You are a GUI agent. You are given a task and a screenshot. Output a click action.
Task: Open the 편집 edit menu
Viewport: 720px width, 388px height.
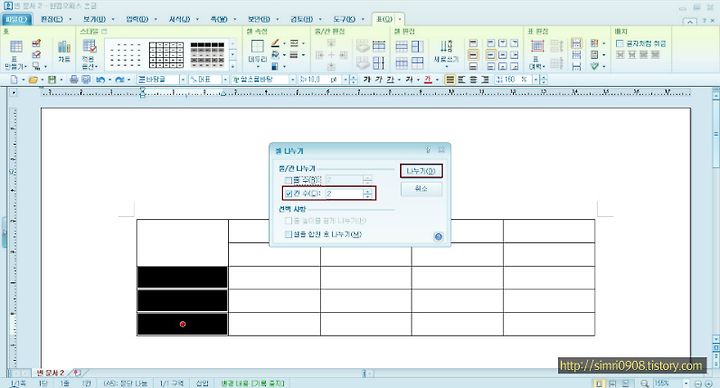click(51, 19)
